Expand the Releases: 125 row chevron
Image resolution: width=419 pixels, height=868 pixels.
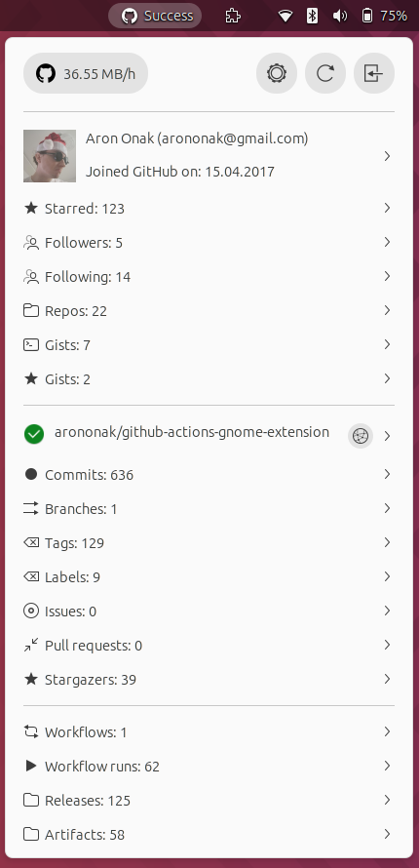[387, 800]
